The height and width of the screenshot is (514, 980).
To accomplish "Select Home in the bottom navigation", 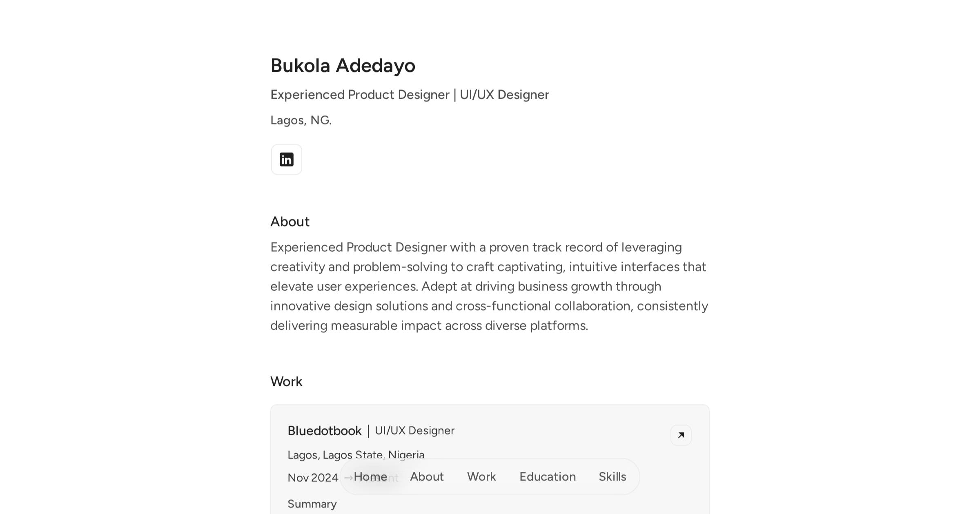I will (372, 476).
